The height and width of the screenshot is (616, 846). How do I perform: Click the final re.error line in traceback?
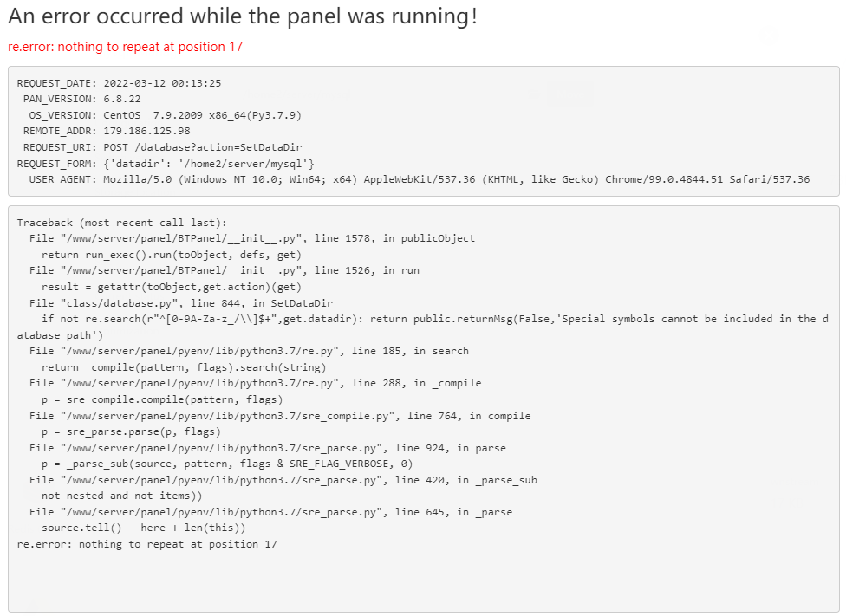tap(146, 544)
